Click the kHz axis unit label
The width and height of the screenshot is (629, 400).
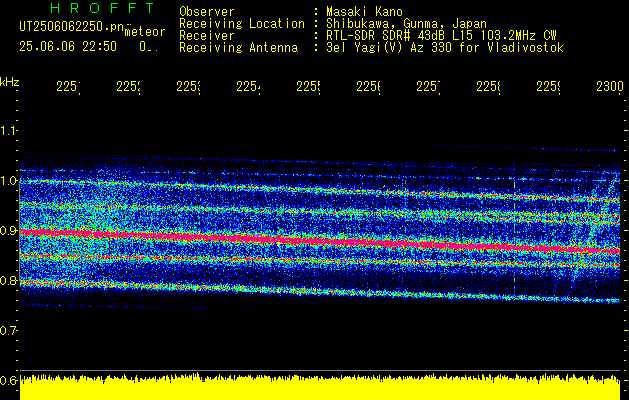[10, 82]
